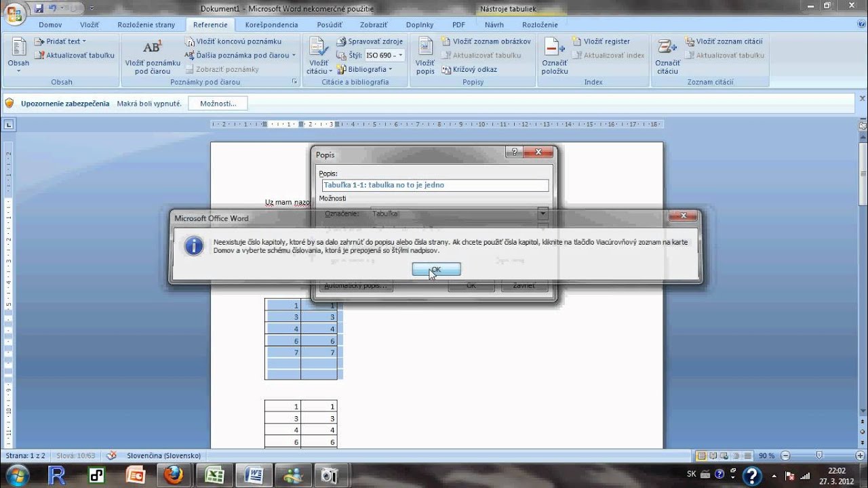Open Firefox from the taskbar

(x=174, y=476)
